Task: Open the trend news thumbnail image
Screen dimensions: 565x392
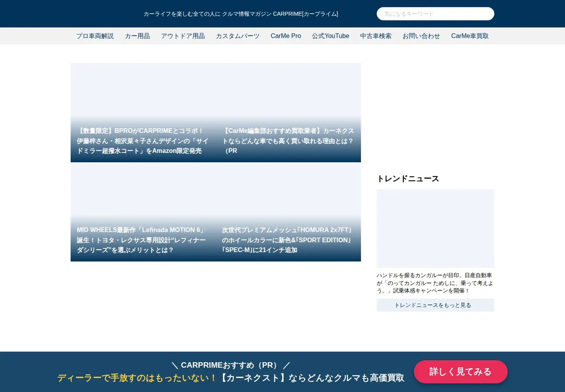Action: pos(436,229)
